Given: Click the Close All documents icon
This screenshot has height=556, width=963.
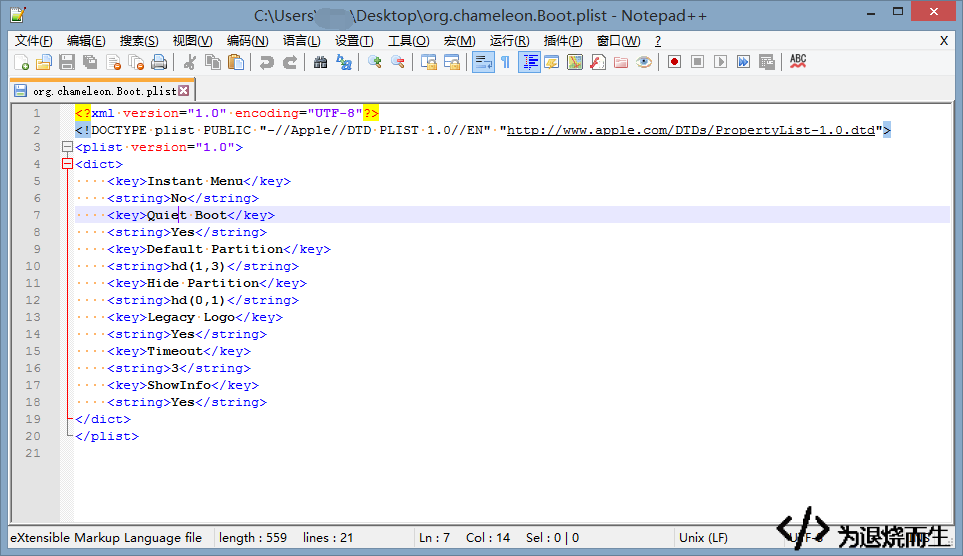Looking at the screenshot, I should 136,62.
